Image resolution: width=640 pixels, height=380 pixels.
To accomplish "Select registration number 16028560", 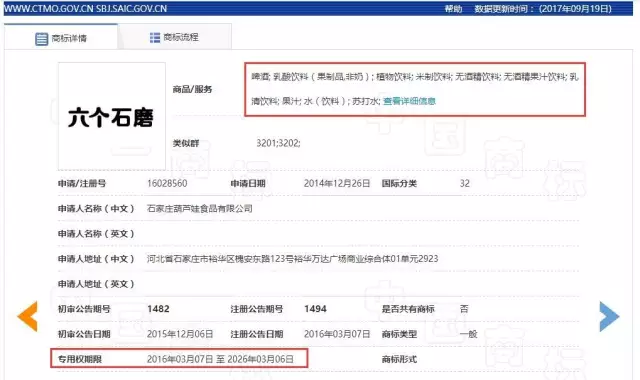I will 167,183.
